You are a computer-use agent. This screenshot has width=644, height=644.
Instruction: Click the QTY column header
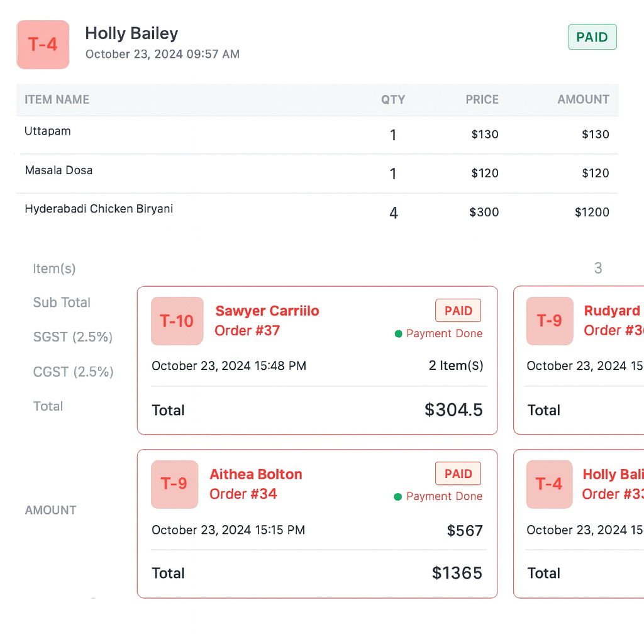(x=393, y=99)
